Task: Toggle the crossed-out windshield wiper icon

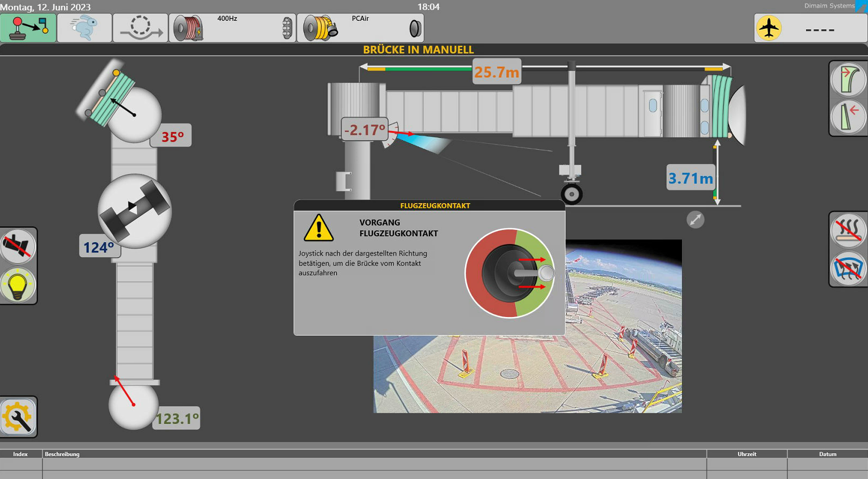Action: click(848, 268)
